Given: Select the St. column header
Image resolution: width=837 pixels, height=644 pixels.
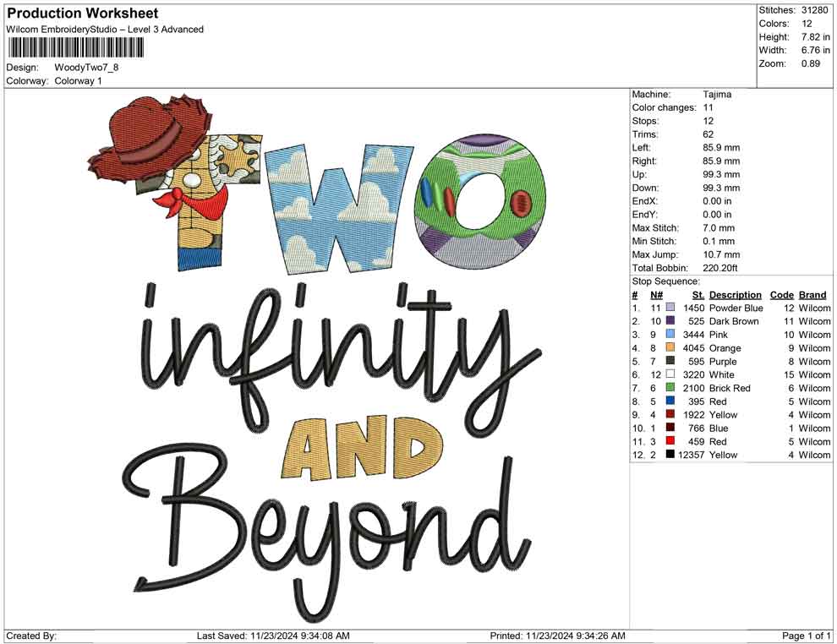Looking at the screenshot, I should (698, 295).
